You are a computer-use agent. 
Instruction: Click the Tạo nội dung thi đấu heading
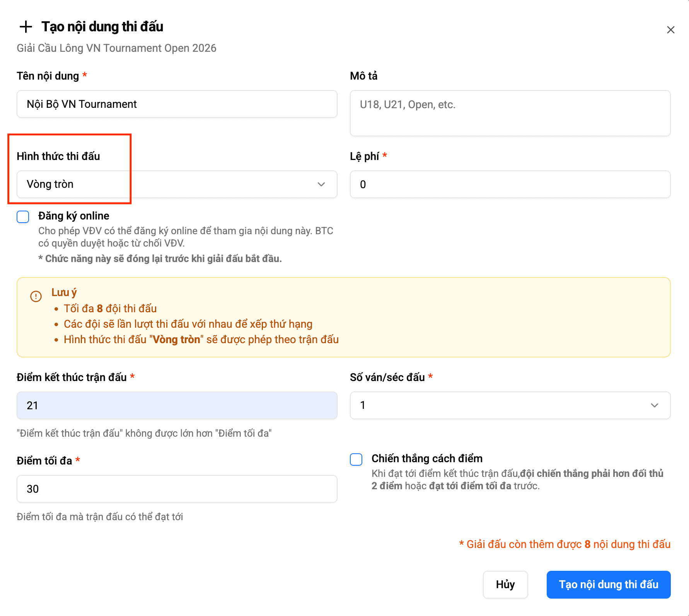(102, 27)
